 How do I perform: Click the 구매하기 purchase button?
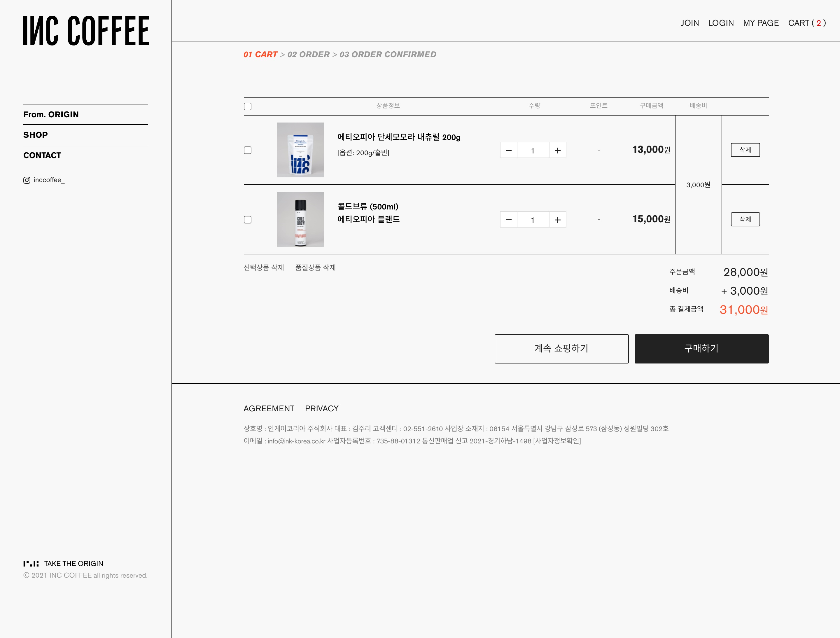701,349
